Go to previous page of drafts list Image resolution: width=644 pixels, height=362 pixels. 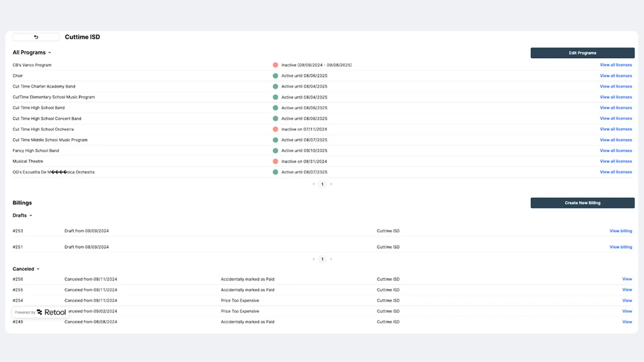[314, 259]
